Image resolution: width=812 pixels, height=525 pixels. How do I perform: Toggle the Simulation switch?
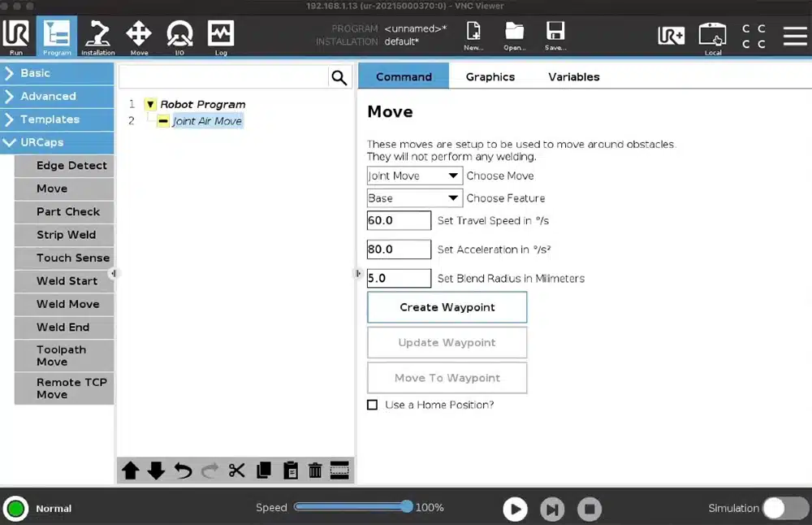(785, 509)
